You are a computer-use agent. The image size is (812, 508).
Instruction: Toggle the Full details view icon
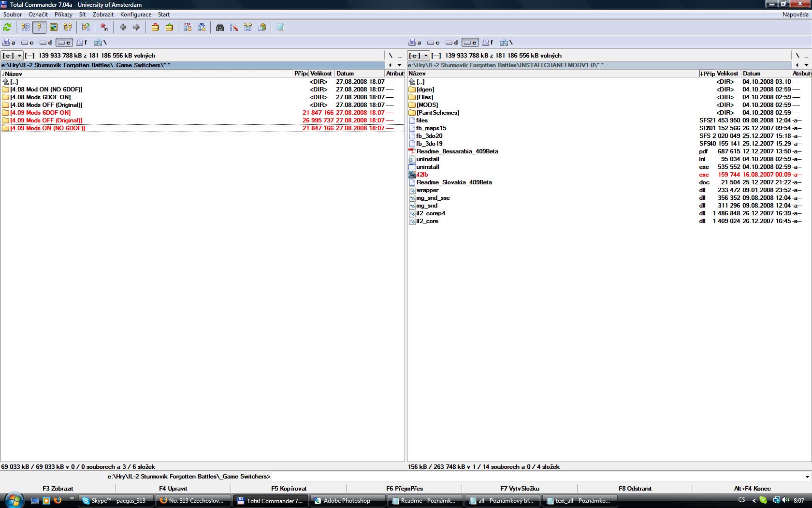(40, 28)
